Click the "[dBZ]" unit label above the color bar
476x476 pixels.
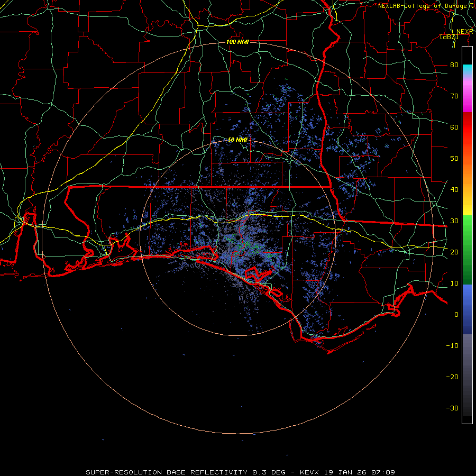click(x=449, y=37)
